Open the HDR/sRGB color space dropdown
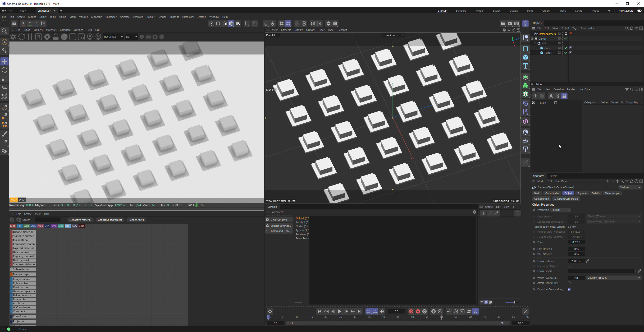This screenshot has height=332, width=644. [113, 37]
